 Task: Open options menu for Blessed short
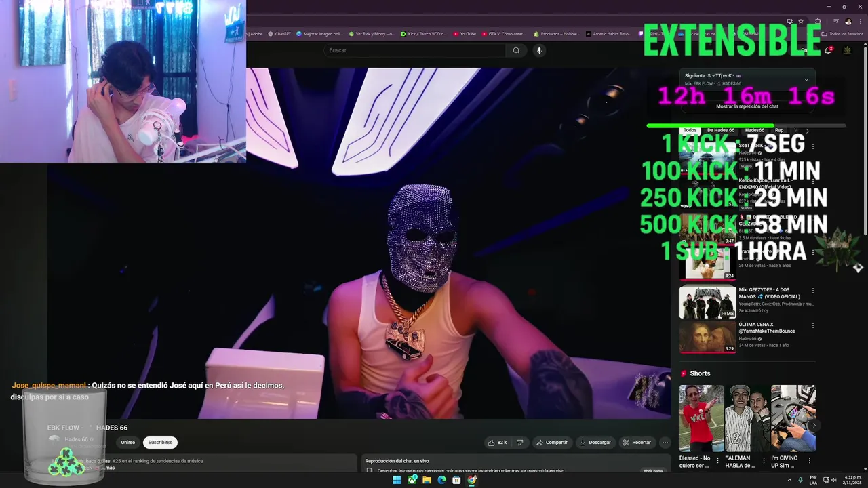click(718, 461)
